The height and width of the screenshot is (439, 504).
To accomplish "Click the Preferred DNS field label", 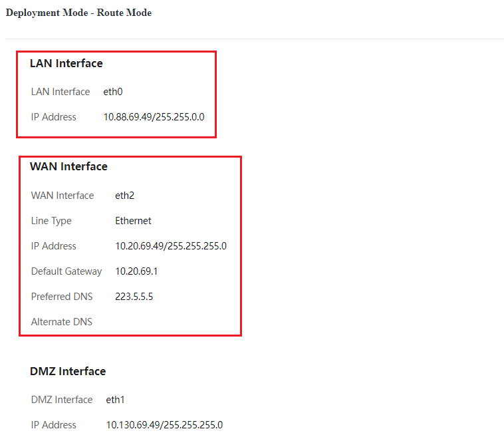I will point(62,297).
